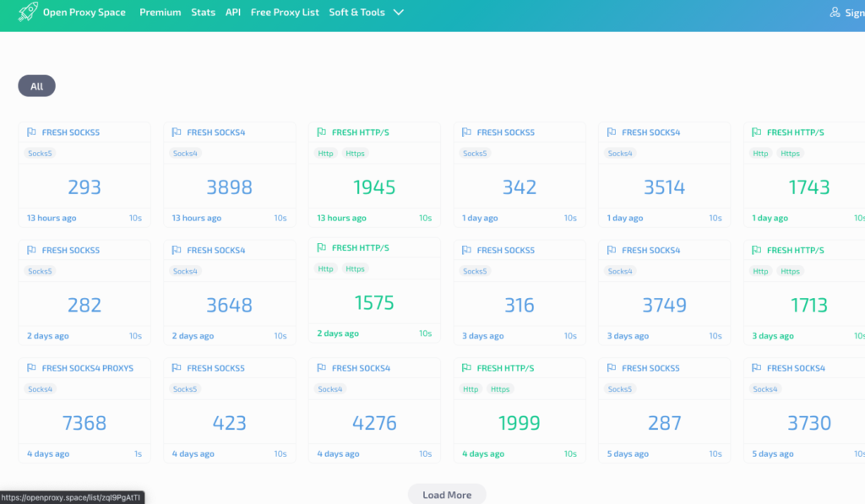Open the API menu link

point(233,13)
